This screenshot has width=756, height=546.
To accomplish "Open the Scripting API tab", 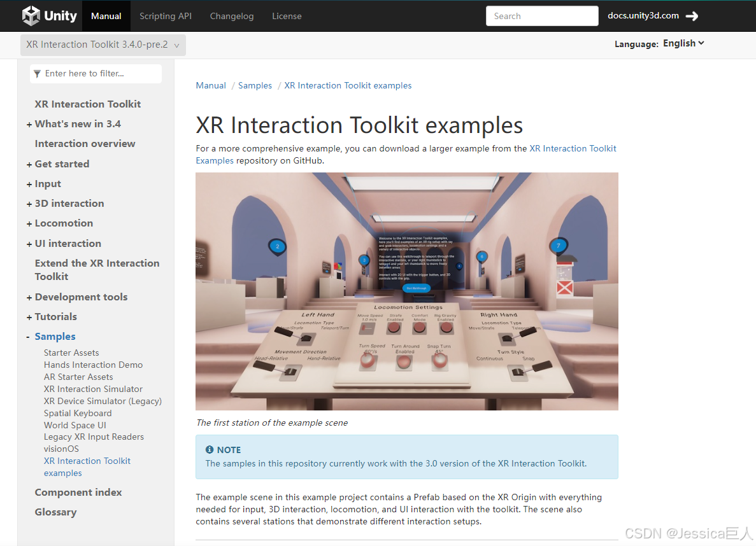I will point(166,16).
